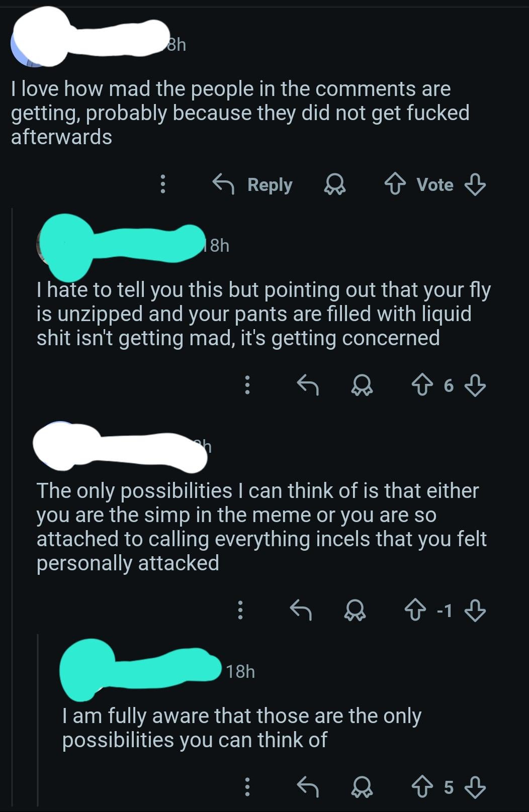
Task: Open options for the liquid shit comment
Action: [247, 385]
